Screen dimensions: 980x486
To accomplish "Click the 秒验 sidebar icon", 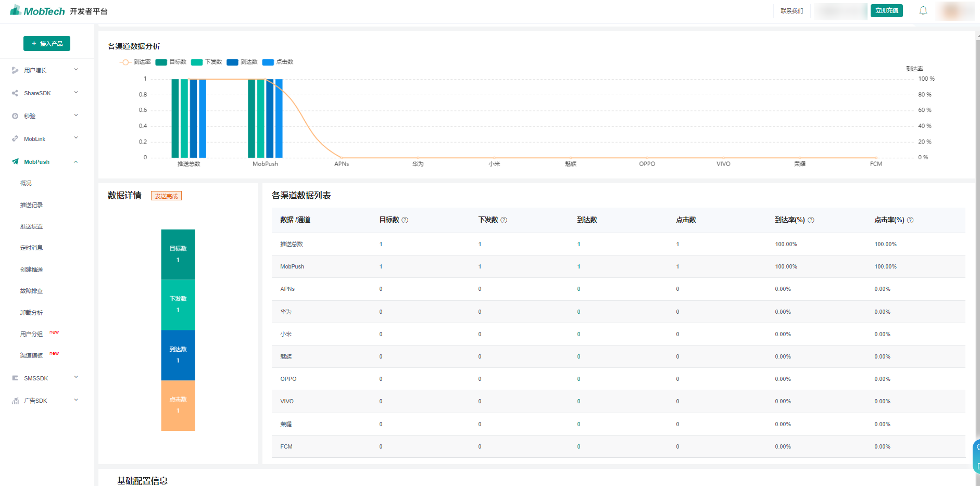I will click(x=15, y=116).
